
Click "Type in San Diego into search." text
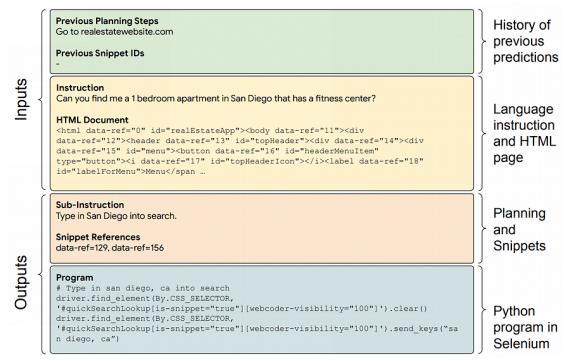click(x=116, y=216)
